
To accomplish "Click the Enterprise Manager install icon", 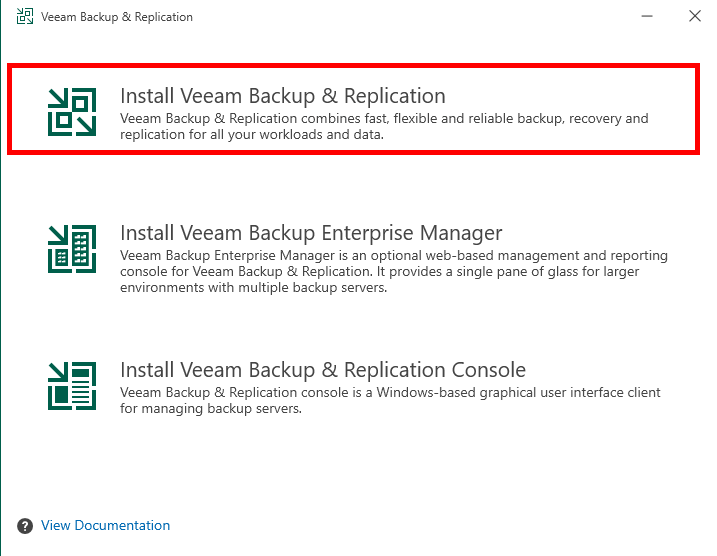I will point(72,249).
